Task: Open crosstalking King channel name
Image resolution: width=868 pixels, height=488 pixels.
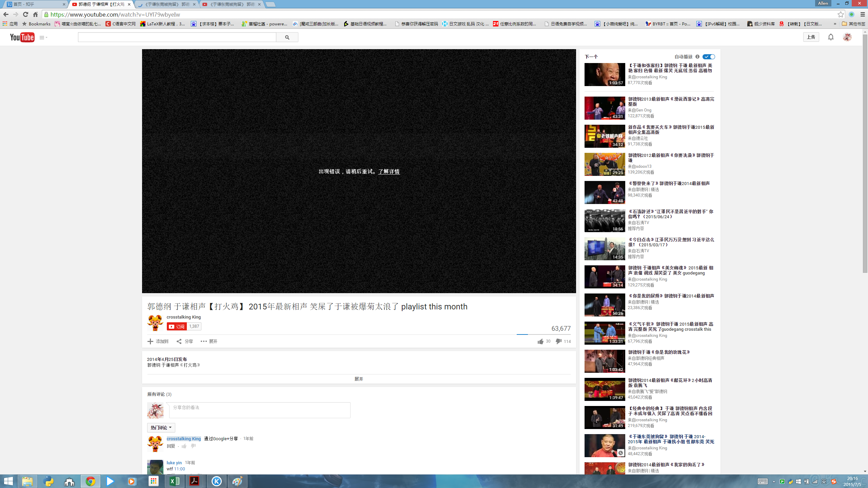Action: click(x=183, y=317)
